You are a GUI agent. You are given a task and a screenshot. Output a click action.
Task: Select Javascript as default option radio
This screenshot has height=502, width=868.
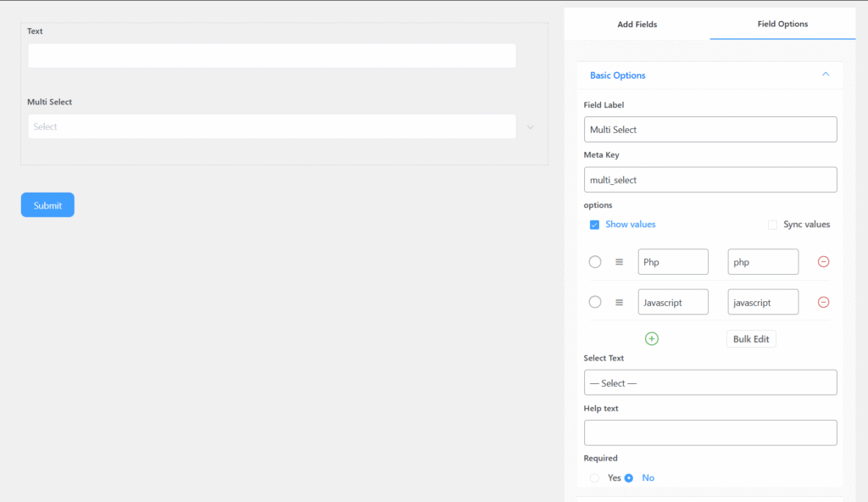(x=595, y=302)
